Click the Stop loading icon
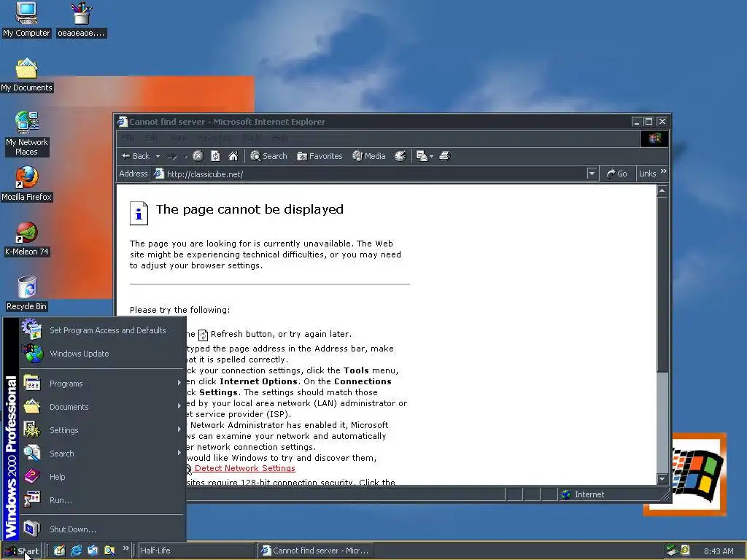Screen dimensions: 747x560 (x=198, y=156)
